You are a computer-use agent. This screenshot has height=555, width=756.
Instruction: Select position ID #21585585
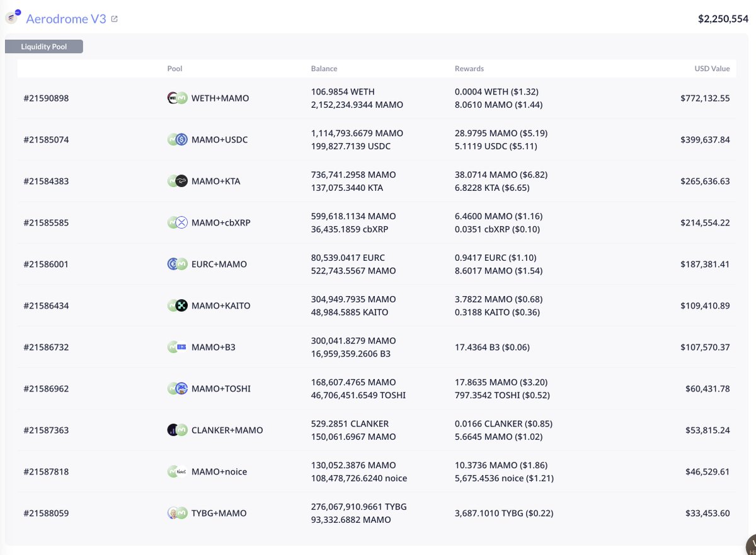click(x=46, y=222)
